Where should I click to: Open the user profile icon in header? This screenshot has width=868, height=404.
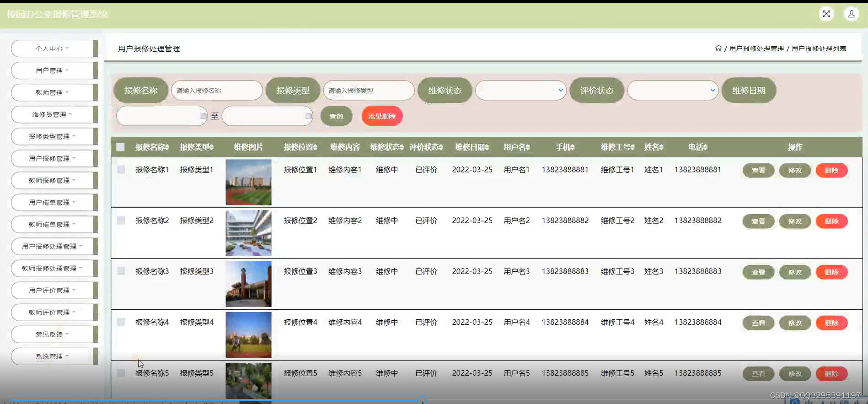pyautogui.click(x=852, y=14)
